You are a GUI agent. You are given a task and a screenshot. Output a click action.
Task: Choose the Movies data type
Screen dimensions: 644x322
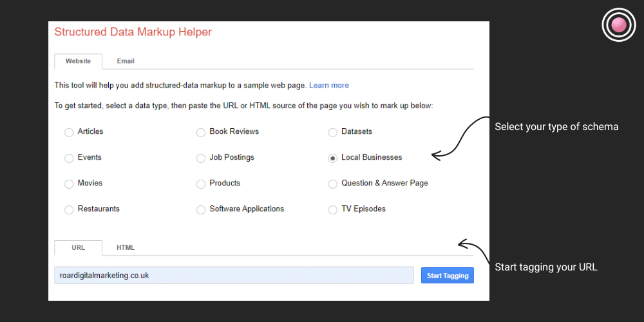pos(69,184)
